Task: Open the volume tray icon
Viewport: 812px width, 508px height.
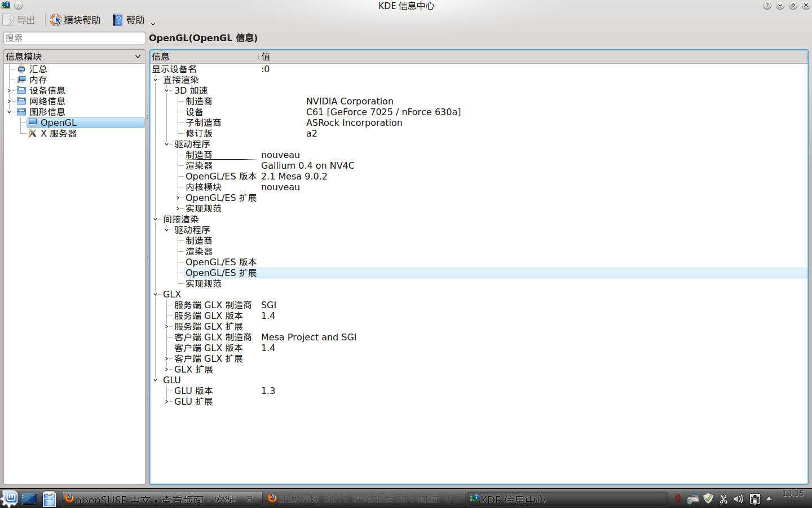Action: pos(738,499)
